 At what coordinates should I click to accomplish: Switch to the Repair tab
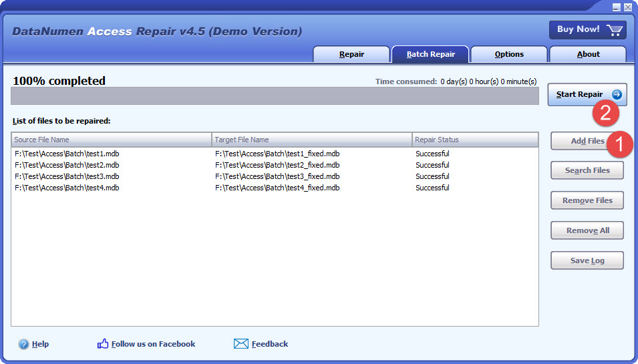click(x=351, y=54)
